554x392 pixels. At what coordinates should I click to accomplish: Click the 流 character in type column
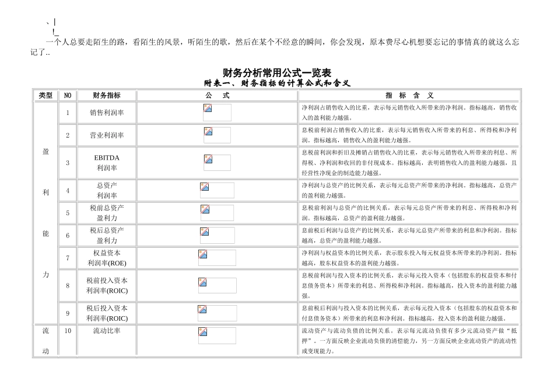pos(45,331)
